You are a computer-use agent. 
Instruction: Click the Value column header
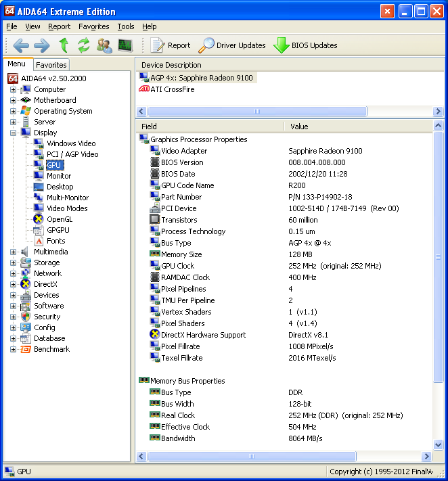tap(359, 127)
